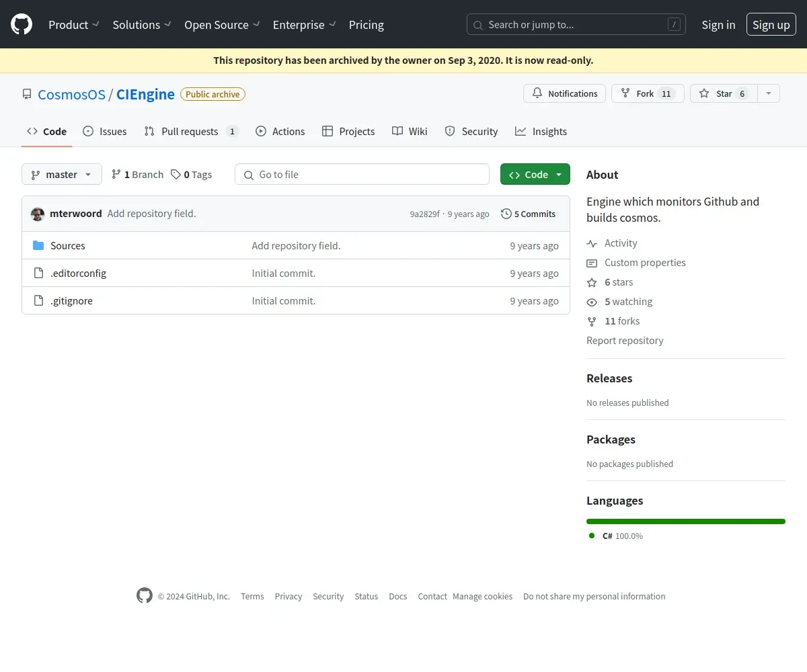Click the Privacy footer link
Image resolution: width=807 pixels, height=672 pixels.
click(289, 596)
